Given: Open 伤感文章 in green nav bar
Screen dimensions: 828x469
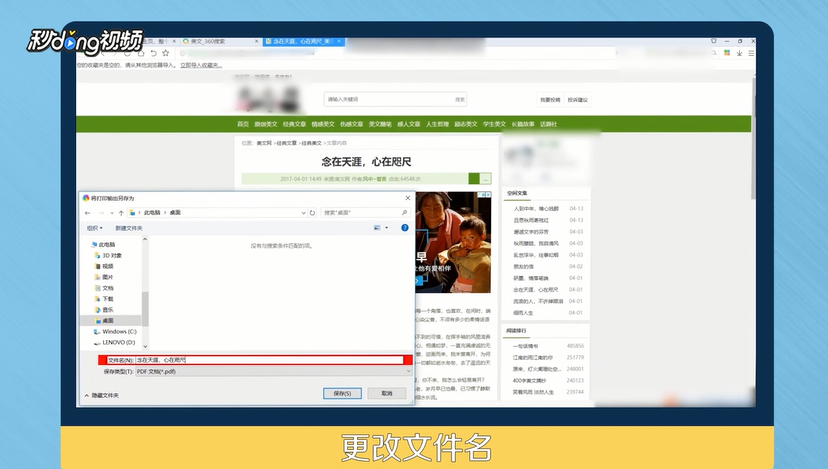Looking at the screenshot, I should pyautogui.click(x=352, y=124).
